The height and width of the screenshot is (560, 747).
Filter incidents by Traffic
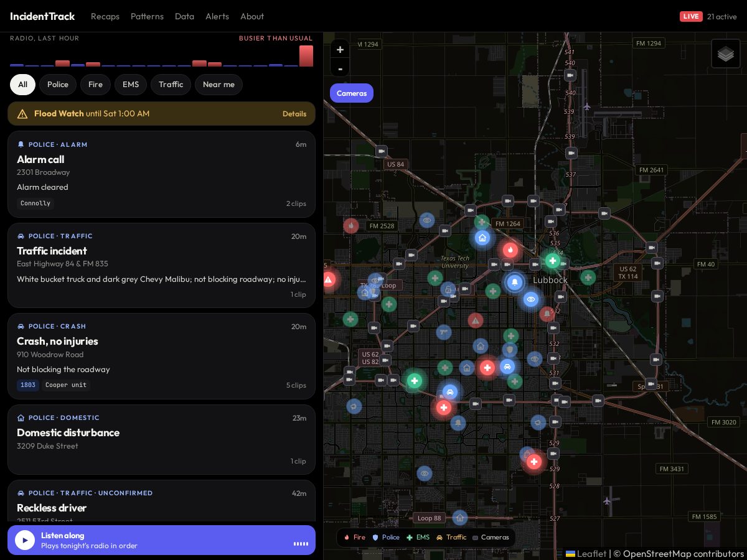(x=171, y=85)
